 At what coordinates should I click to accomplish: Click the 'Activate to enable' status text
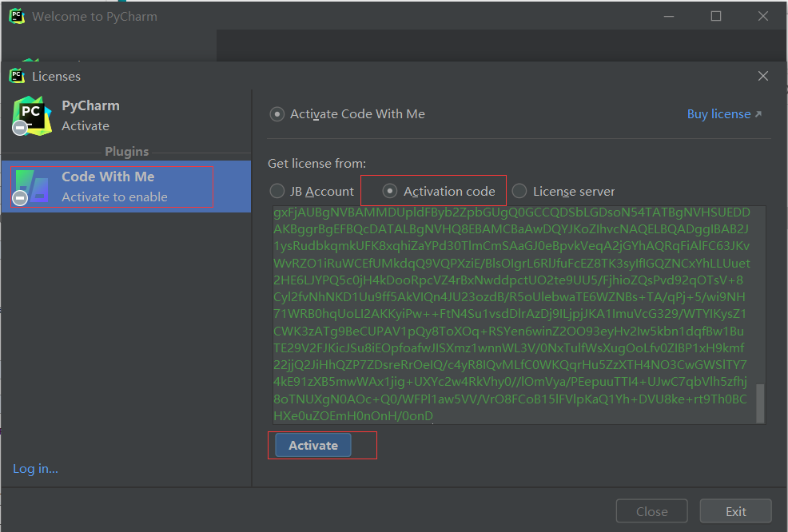(114, 197)
